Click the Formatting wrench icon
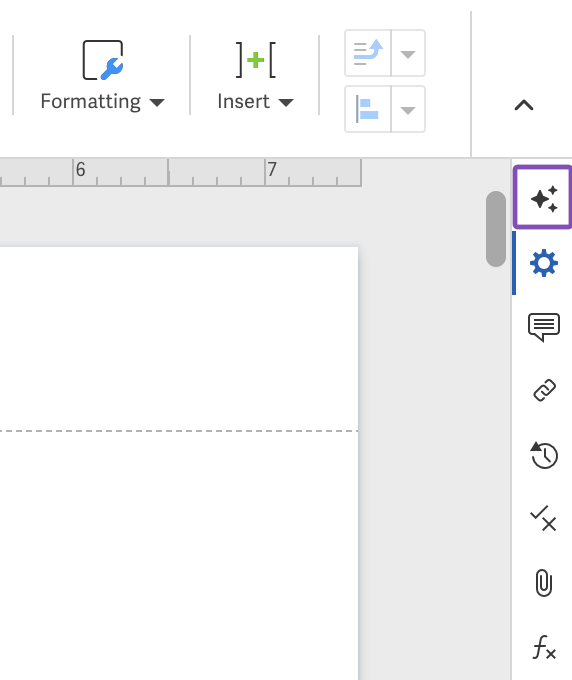This screenshot has height=680, width=572. (x=103, y=60)
